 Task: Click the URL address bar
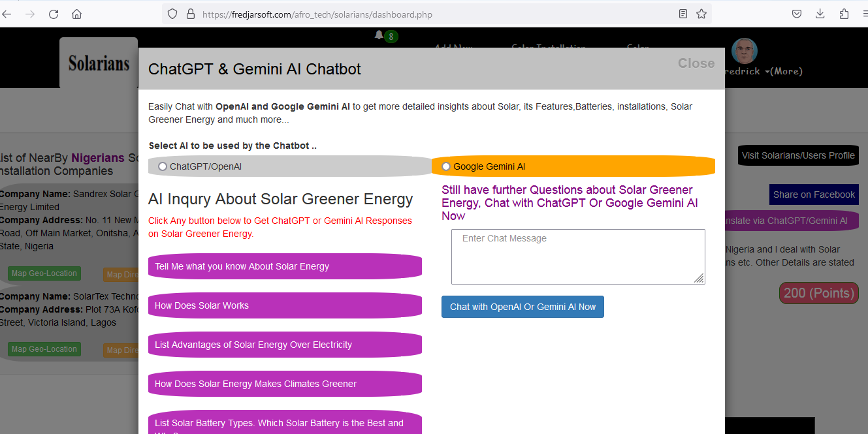[x=438, y=14]
